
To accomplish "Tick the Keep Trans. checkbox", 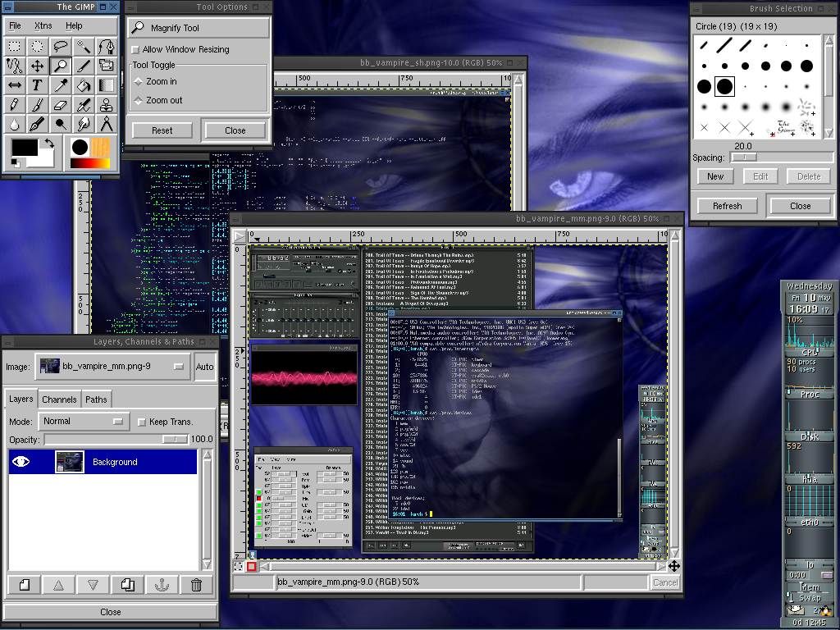I will (x=142, y=422).
